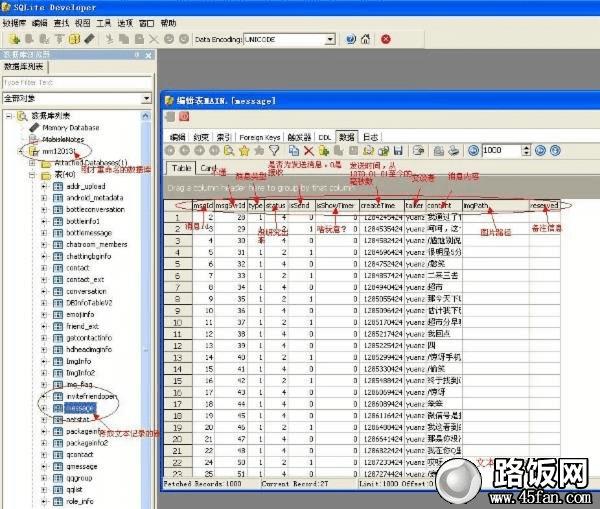This screenshot has height=509, width=600.
Task: Expand the Attached Databases(1) node
Action: tap(32, 163)
